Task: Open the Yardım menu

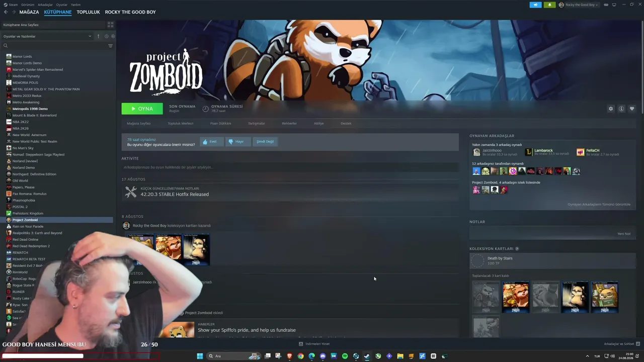Action: tap(75, 5)
